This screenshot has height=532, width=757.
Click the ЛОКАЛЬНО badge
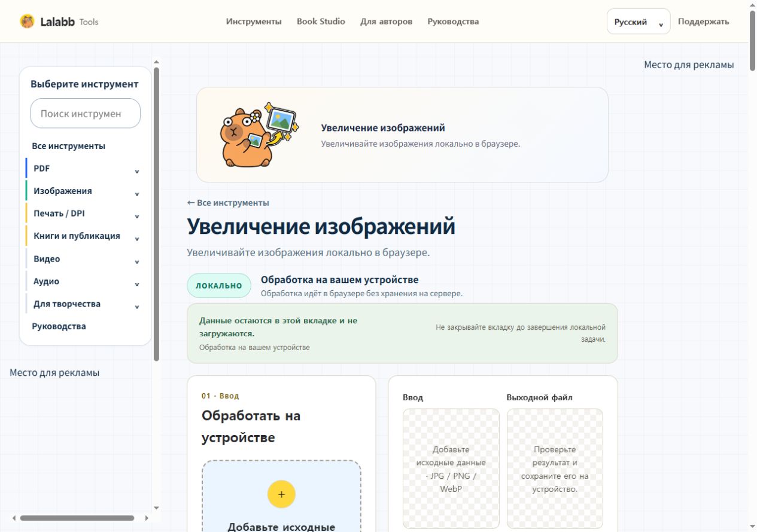219,285
